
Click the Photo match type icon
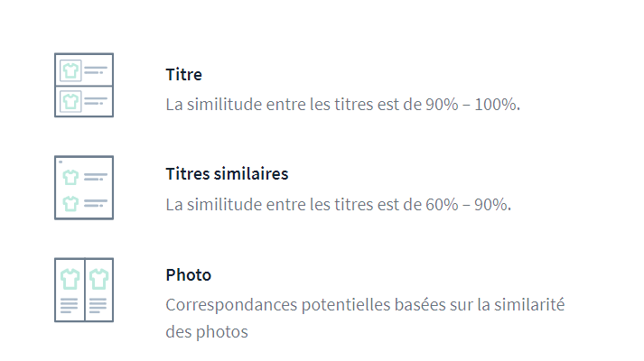tap(84, 290)
